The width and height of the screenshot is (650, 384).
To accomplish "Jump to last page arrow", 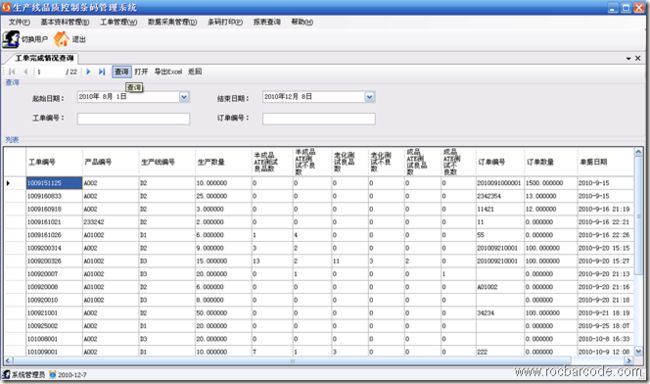I will [102, 72].
